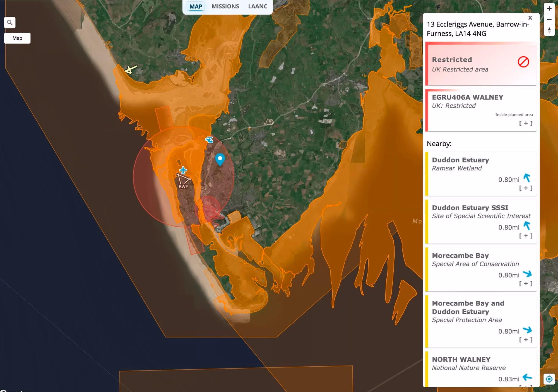Open the LAANC tab
Screen dimensions: 558x392
coord(258,6)
